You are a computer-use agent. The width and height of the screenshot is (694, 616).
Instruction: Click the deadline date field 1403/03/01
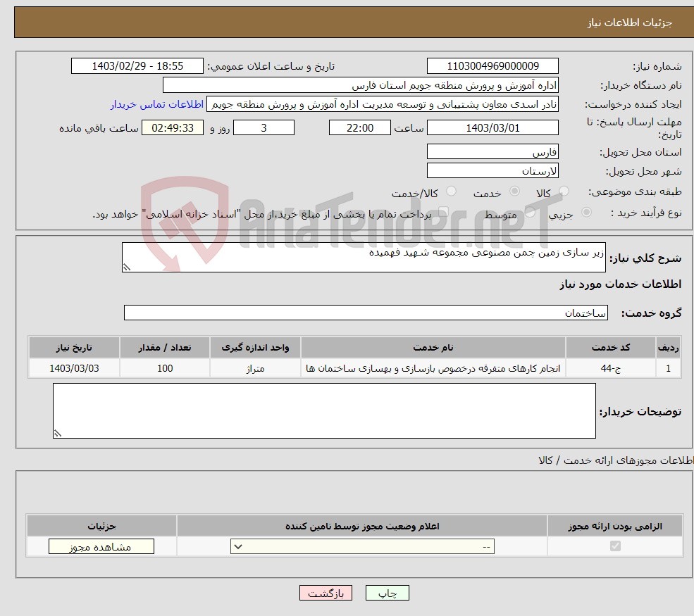point(492,128)
